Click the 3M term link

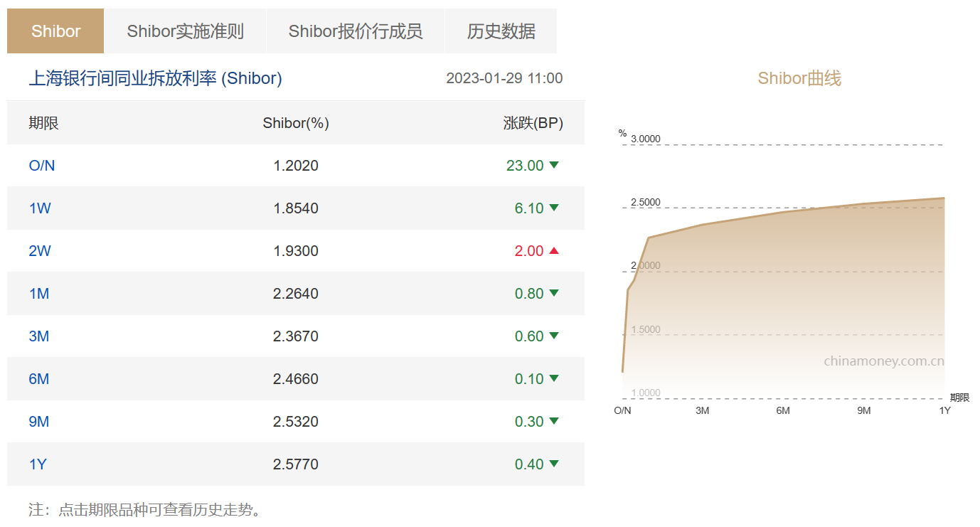pos(39,336)
